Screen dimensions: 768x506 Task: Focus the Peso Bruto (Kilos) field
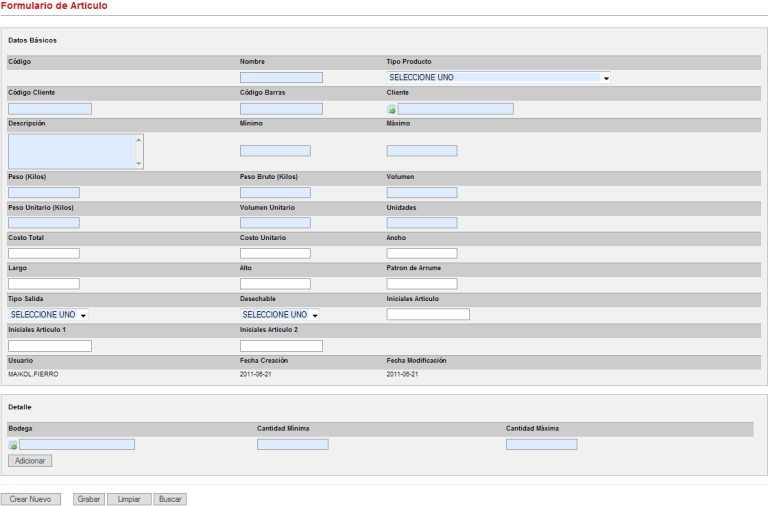(x=275, y=193)
